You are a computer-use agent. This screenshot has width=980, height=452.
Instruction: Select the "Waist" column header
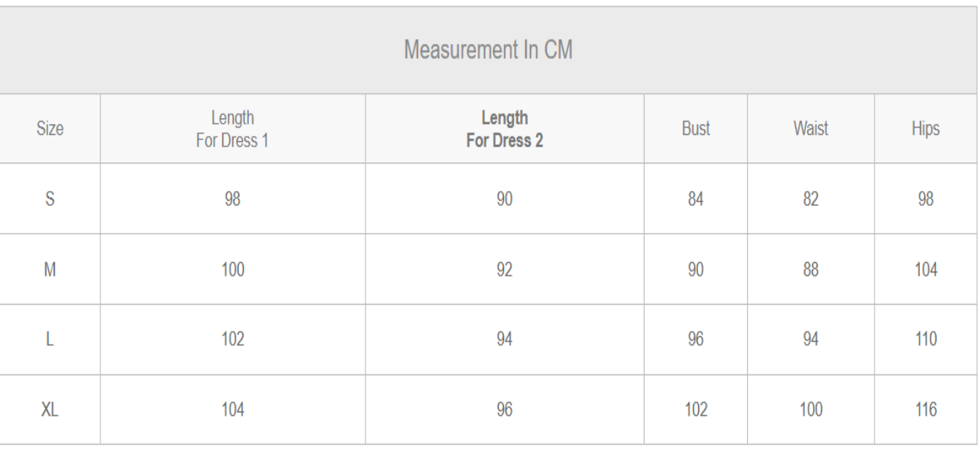click(812, 129)
